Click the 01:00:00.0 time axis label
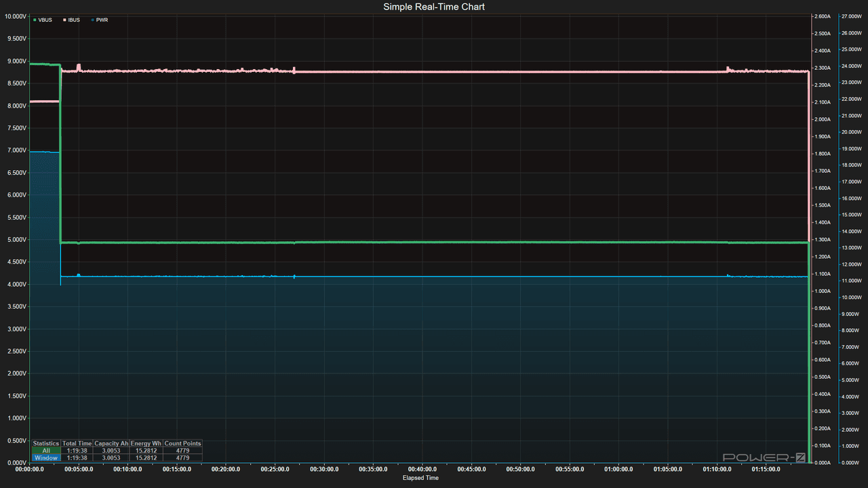The height and width of the screenshot is (488, 868). pos(619,469)
